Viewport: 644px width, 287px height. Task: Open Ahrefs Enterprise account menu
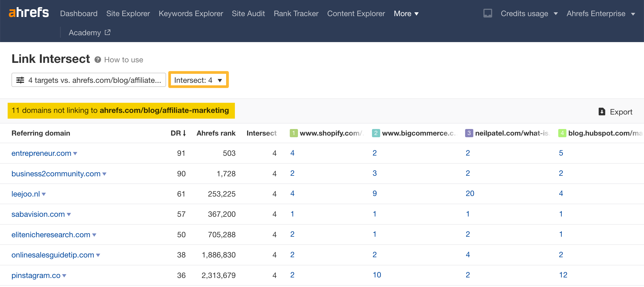pos(601,13)
